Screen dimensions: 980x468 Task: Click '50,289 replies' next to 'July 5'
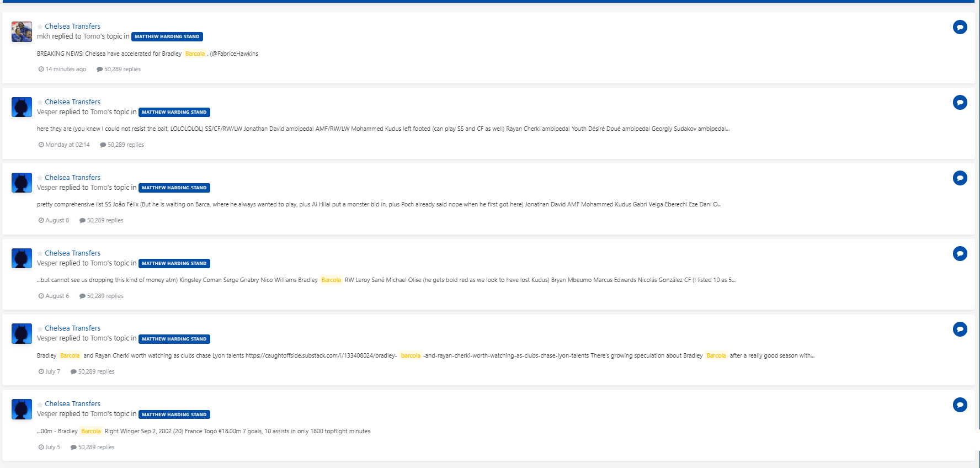coord(93,448)
